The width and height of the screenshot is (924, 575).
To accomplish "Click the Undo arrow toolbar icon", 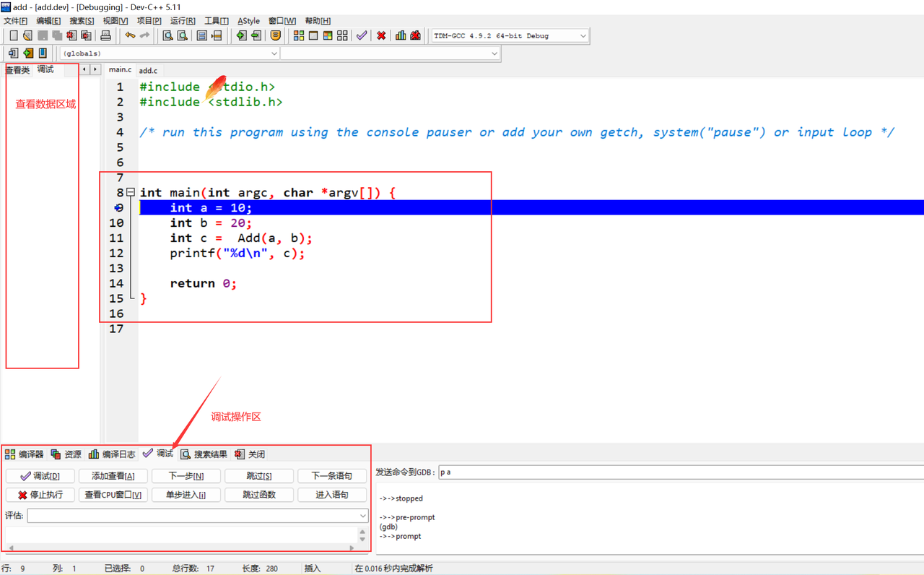I will 130,35.
